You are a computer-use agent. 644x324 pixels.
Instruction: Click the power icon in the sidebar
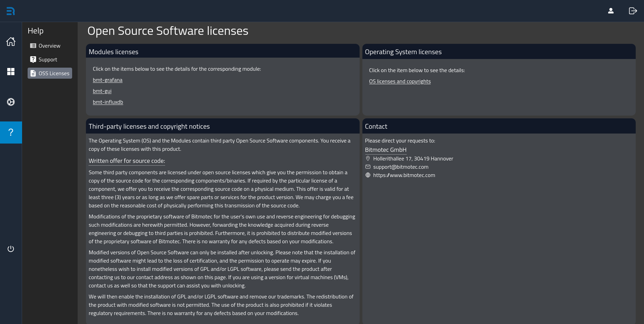[11, 249]
